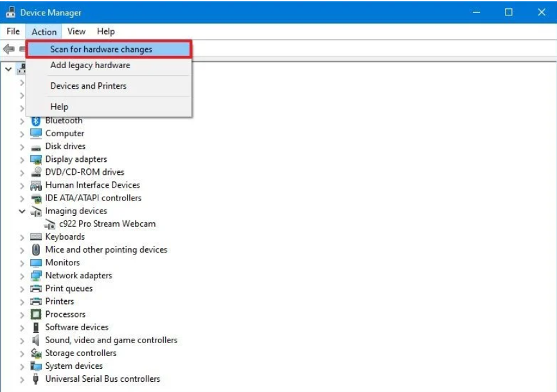The height and width of the screenshot is (392, 557).
Task: Click the Printers icon
Action: [x=36, y=302]
